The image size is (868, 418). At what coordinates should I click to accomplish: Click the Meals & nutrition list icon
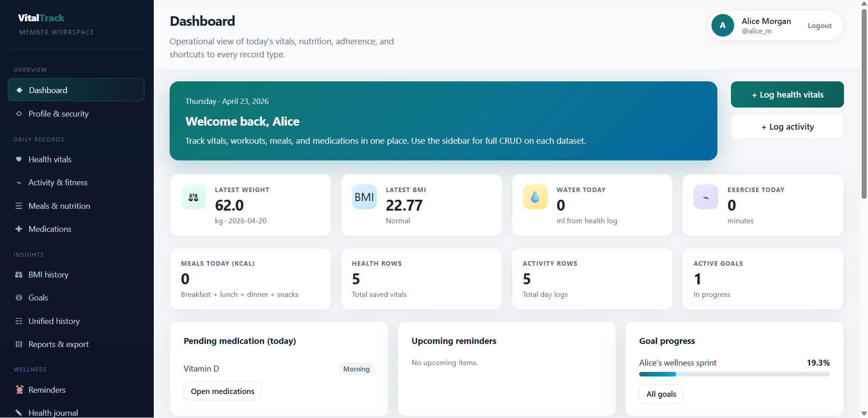pyautogui.click(x=19, y=206)
